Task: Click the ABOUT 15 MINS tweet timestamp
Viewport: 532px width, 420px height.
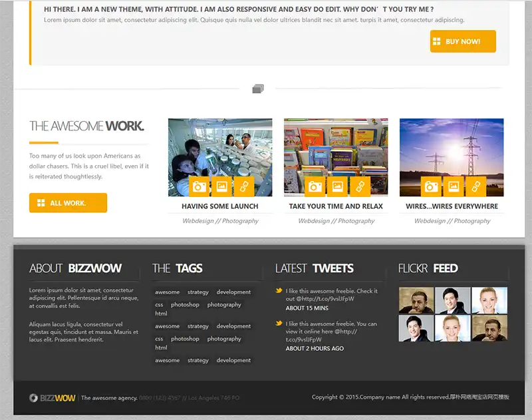Action: click(307, 308)
